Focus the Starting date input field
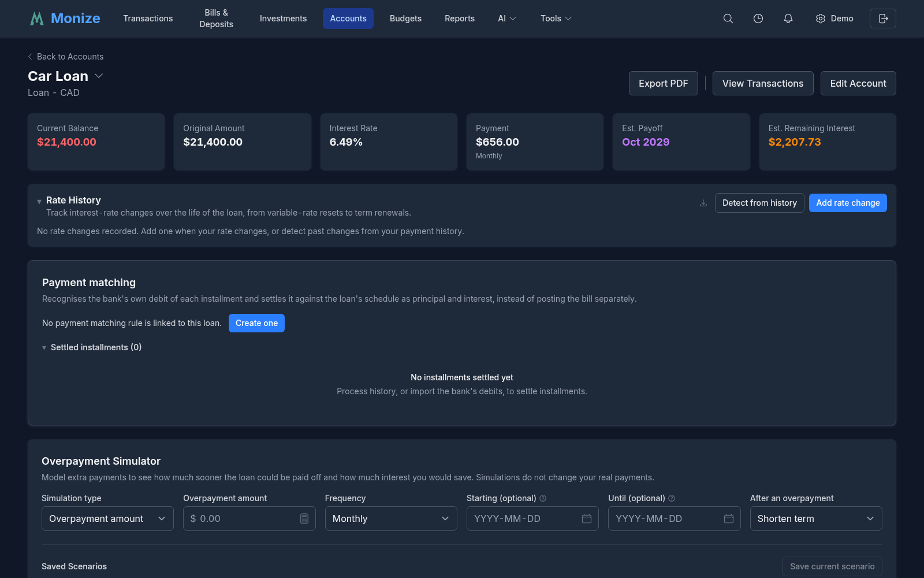 pyautogui.click(x=532, y=518)
